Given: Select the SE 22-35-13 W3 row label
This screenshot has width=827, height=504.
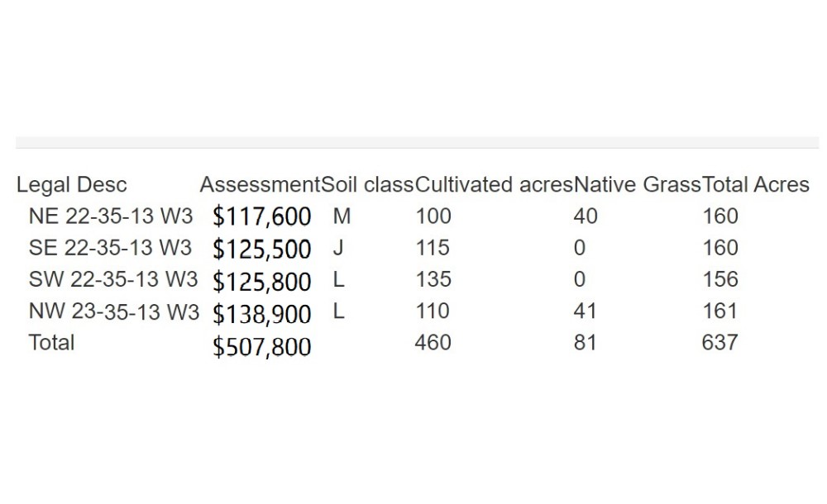Looking at the screenshot, I should [x=110, y=248].
